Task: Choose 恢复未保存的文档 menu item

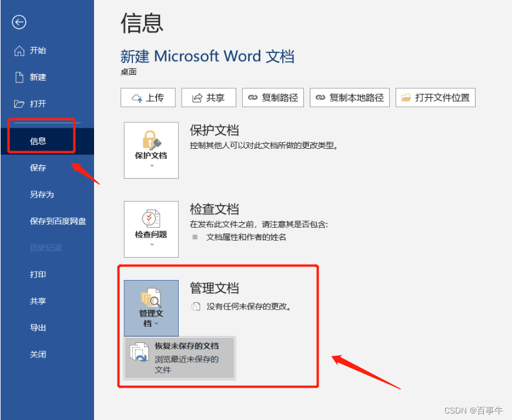Action: [x=180, y=358]
